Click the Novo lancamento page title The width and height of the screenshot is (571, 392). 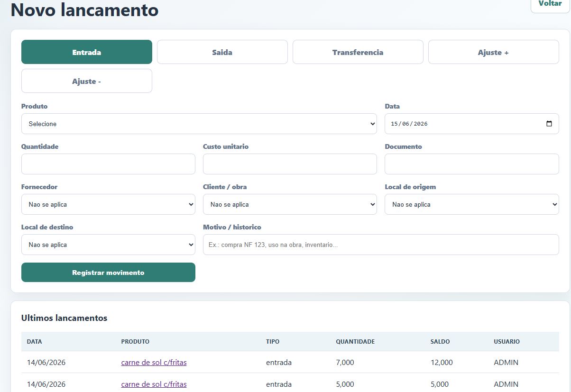84,9
